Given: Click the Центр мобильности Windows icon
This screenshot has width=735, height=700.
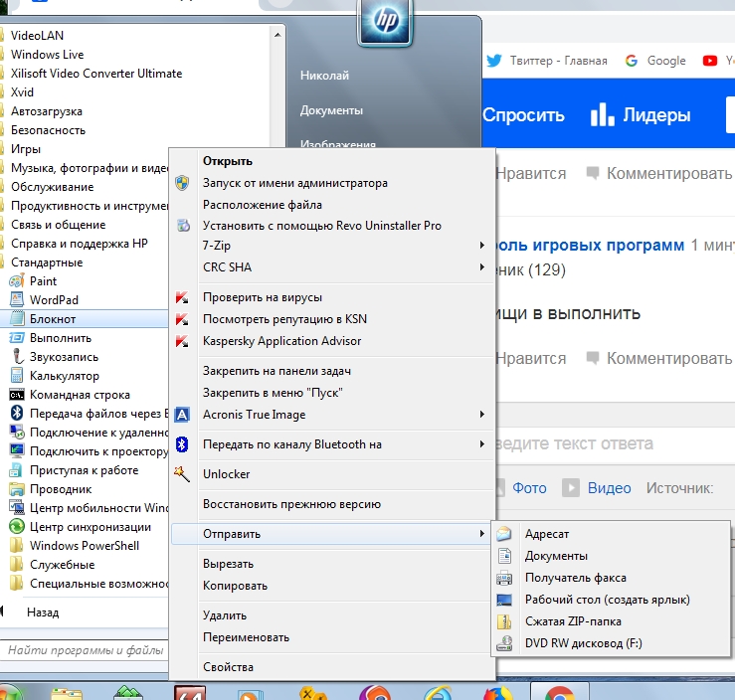Looking at the screenshot, I should click(17, 507).
